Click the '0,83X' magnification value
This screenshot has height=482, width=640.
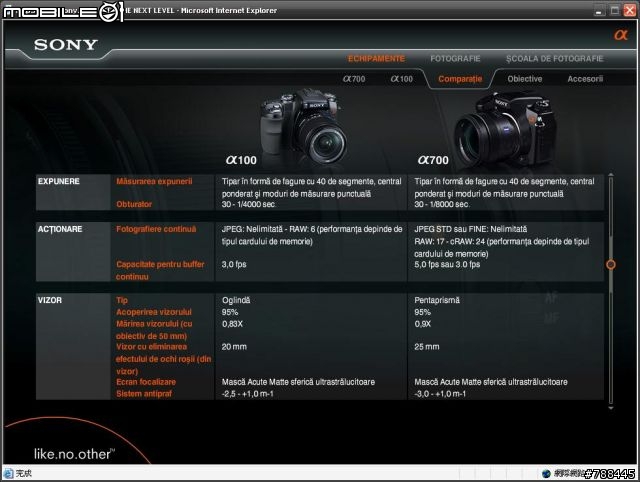(232, 324)
